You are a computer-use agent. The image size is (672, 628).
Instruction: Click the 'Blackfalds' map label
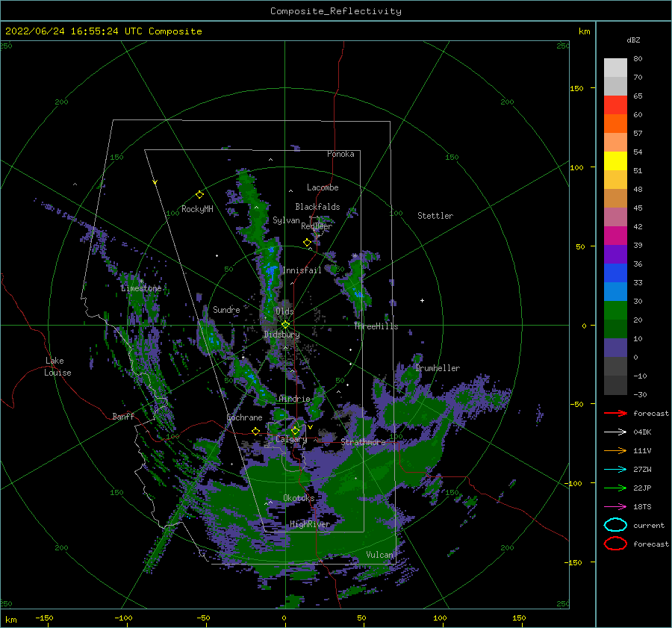(x=317, y=207)
